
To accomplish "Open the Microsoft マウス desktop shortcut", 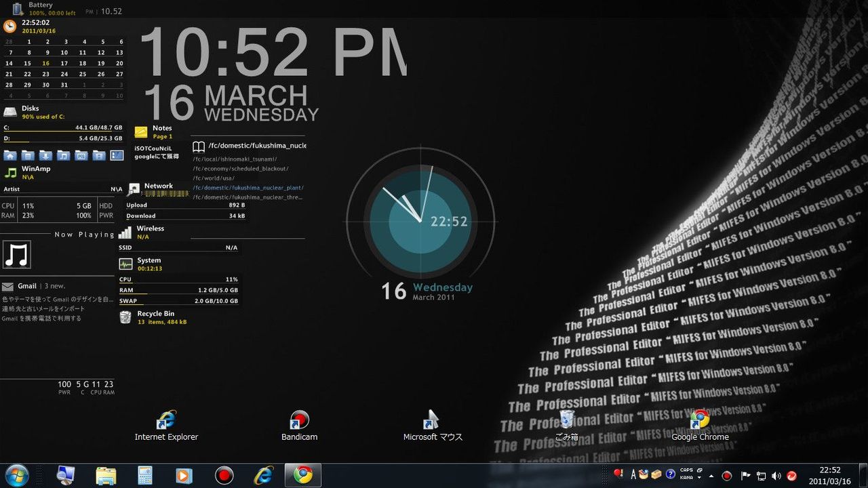I will (x=433, y=426).
